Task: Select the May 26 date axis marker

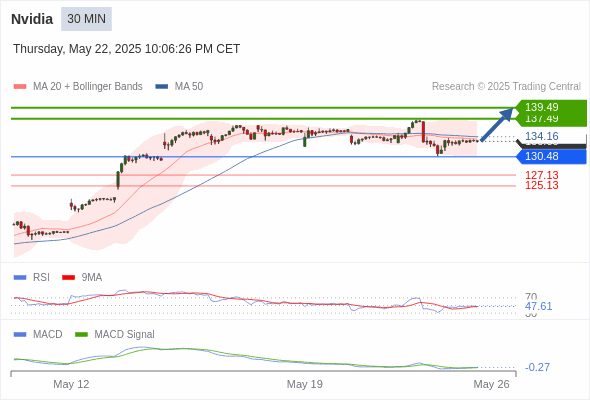Action: (491, 384)
